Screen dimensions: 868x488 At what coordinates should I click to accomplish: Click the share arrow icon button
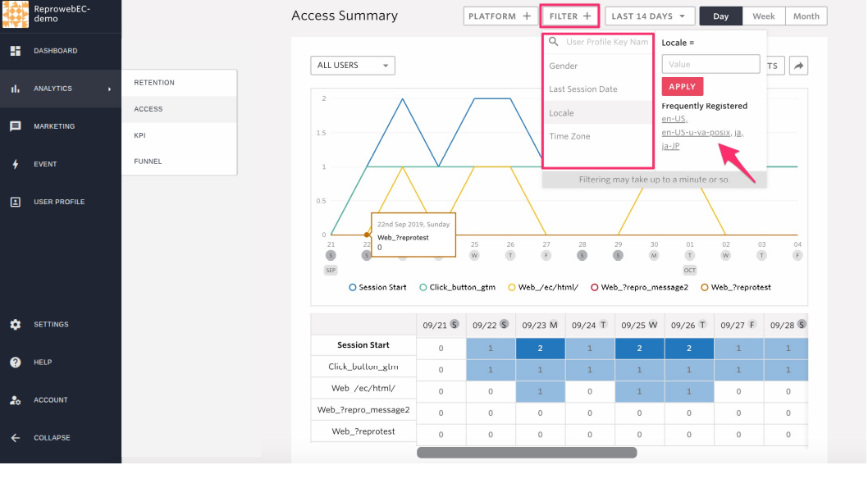(798, 66)
